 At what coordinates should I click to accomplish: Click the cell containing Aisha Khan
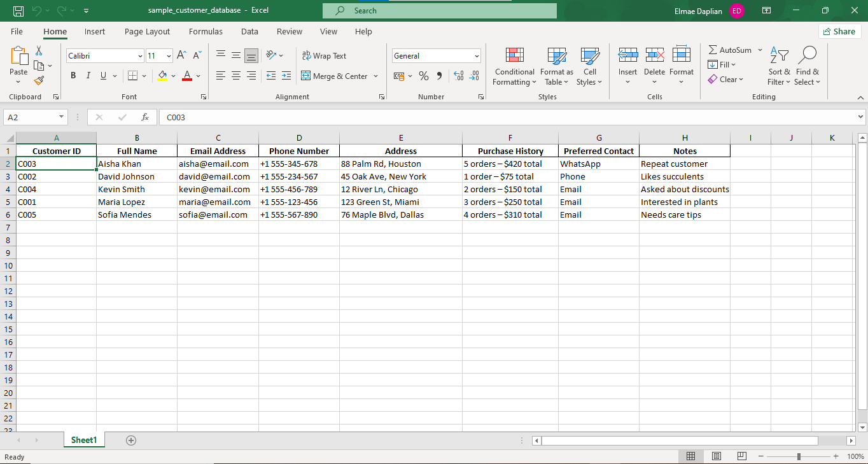click(137, 164)
